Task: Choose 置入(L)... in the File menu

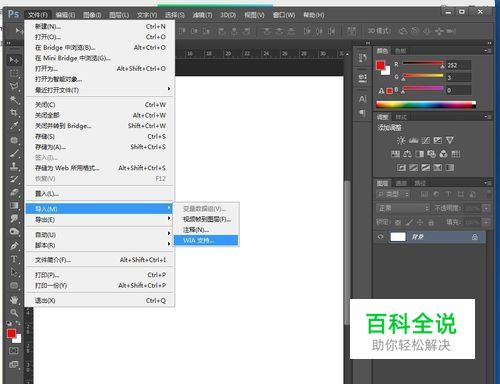Action: point(100,194)
